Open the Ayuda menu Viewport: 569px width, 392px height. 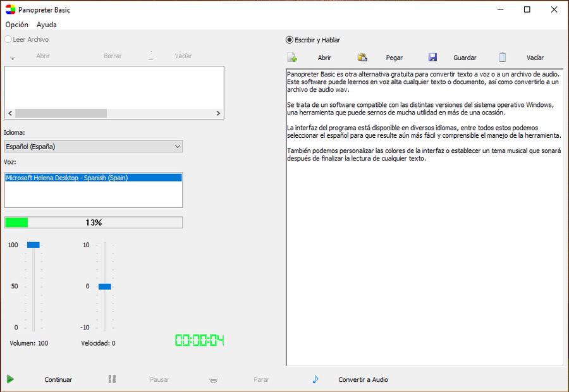point(47,25)
